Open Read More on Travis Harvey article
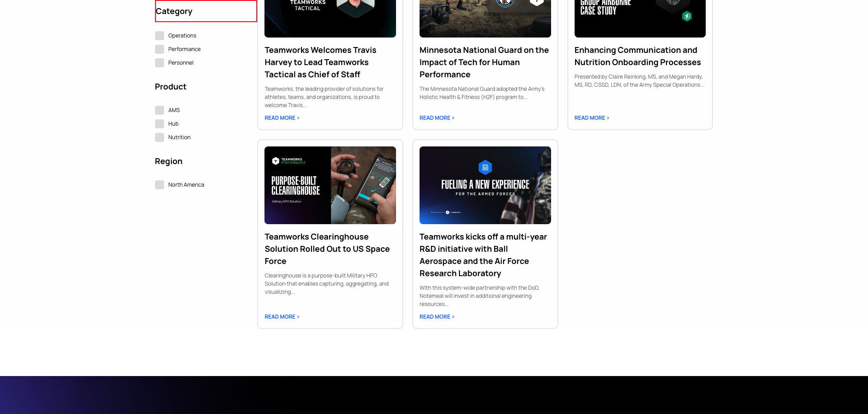 coord(282,118)
